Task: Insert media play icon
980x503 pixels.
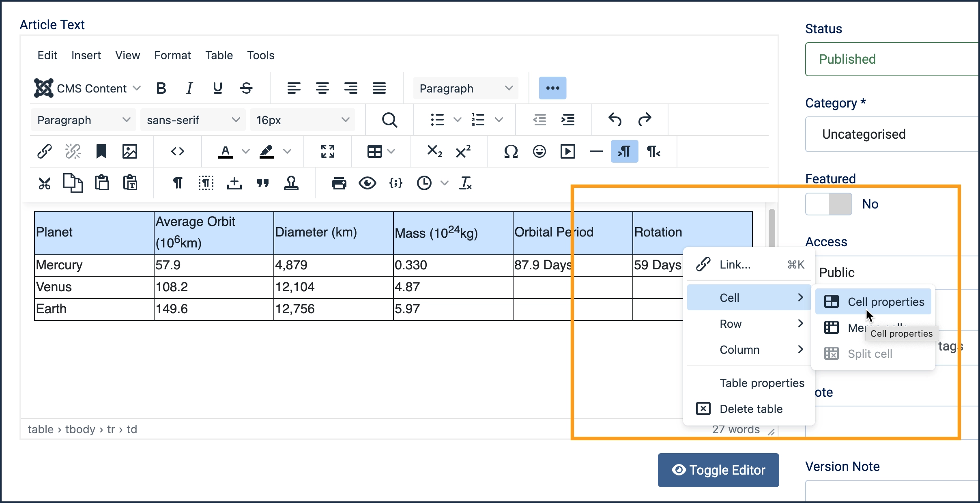Action: click(x=568, y=151)
